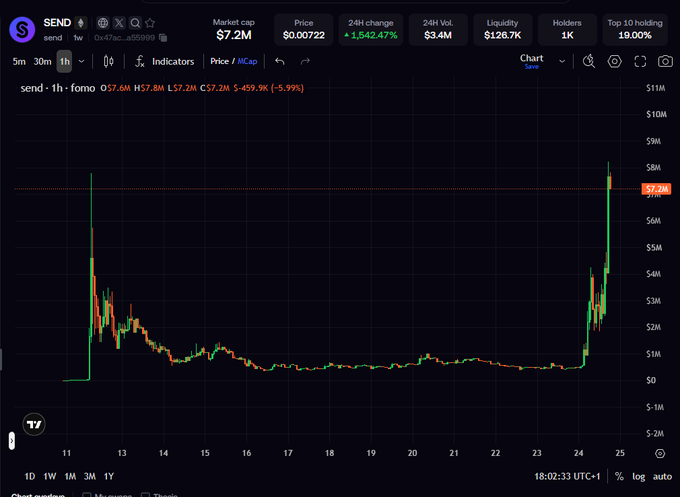Open the Indicators menu
This screenshot has height=497, width=680.
(x=173, y=61)
